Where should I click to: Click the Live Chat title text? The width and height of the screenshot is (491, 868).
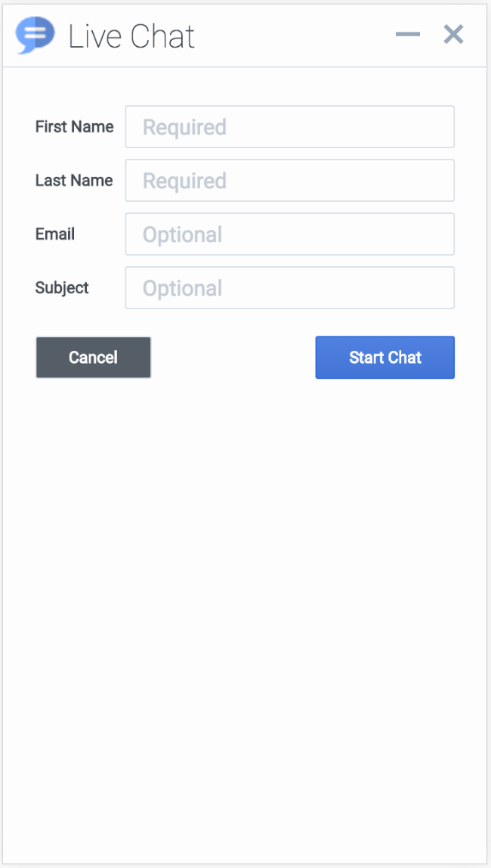pyautogui.click(x=131, y=36)
